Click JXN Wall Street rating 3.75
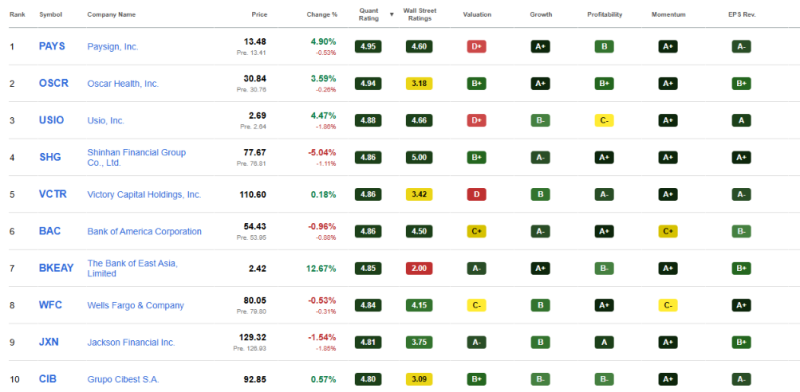The image size is (800, 392). click(419, 342)
